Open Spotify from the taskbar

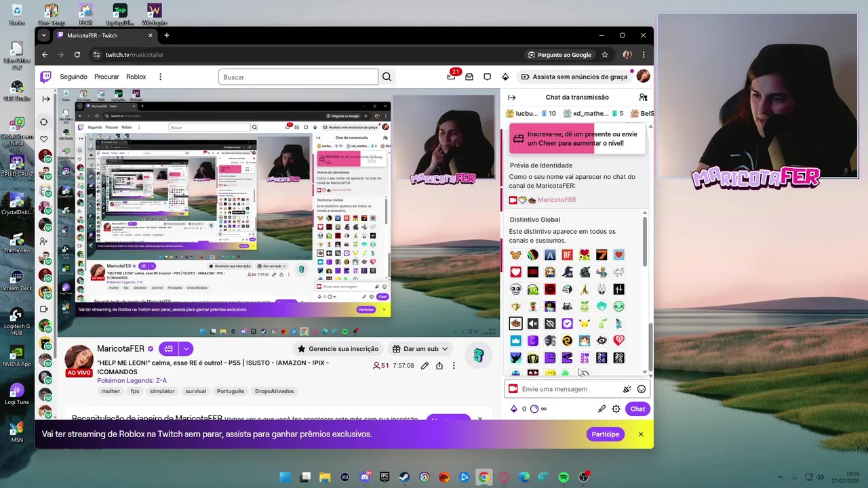coord(564,477)
